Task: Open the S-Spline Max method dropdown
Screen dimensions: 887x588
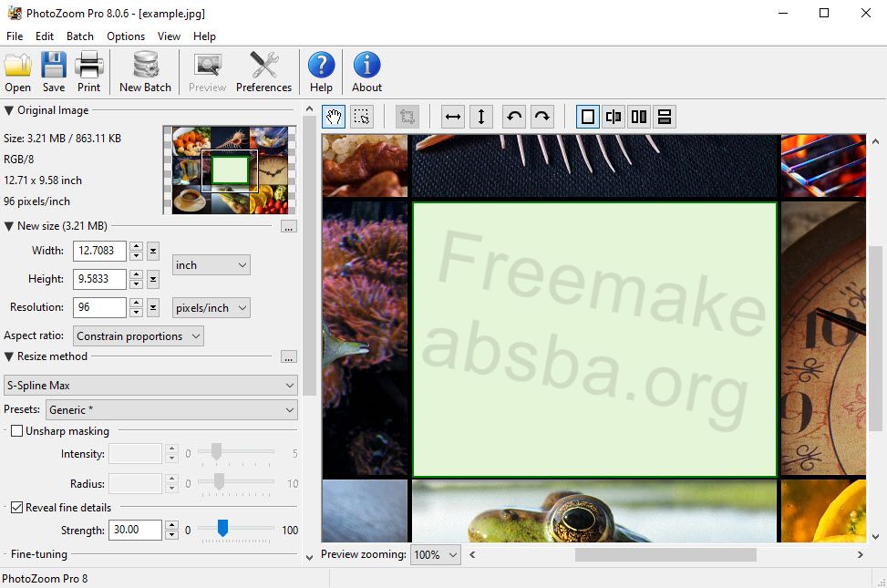Action: [x=150, y=386]
